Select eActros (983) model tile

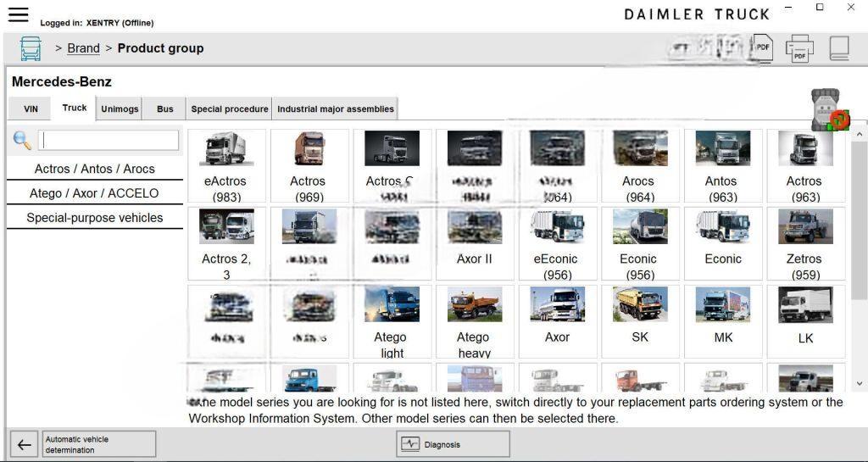[x=226, y=165]
